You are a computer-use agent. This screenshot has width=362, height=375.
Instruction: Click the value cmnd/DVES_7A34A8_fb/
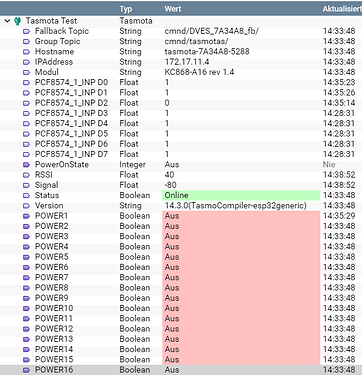212,31
